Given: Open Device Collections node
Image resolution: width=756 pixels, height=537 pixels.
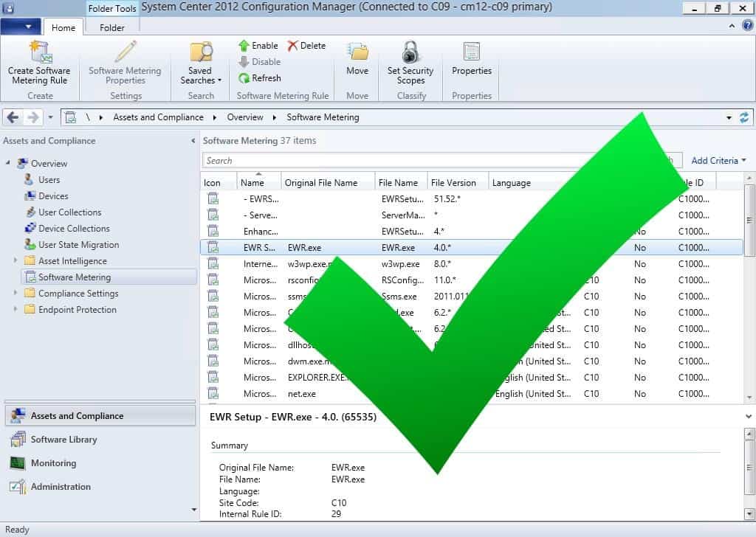Looking at the screenshot, I should click(x=74, y=228).
